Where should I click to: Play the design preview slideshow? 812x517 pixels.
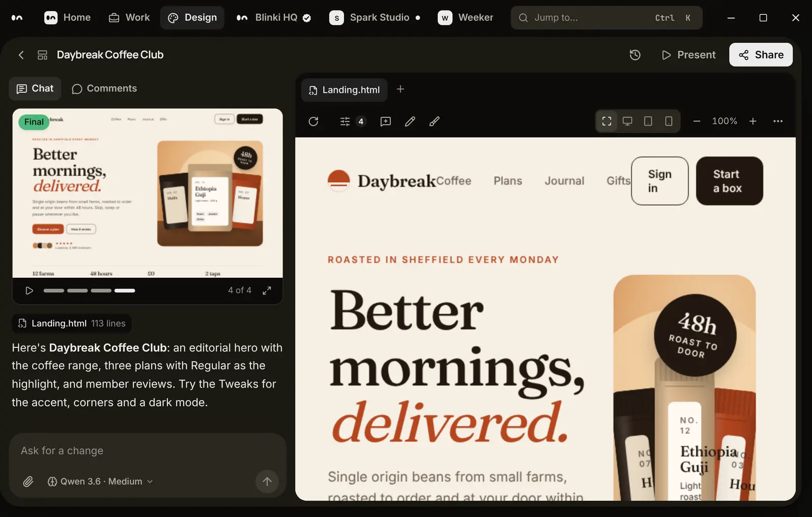tap(29, 290)
